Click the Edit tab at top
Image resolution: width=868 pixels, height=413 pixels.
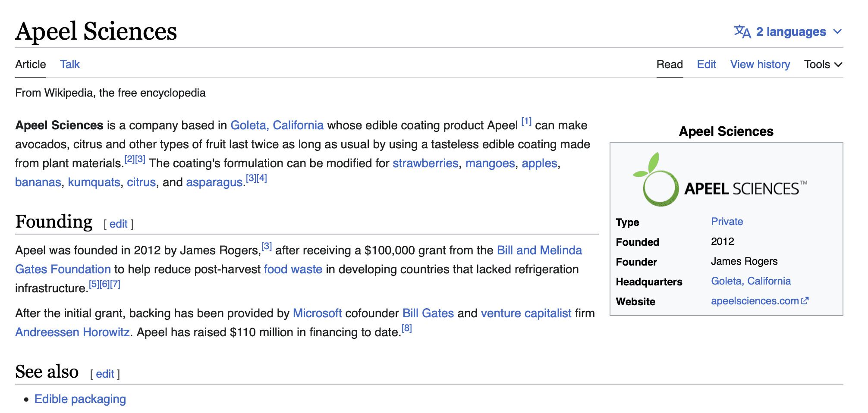pyautogui.click(x=706, y=65)
